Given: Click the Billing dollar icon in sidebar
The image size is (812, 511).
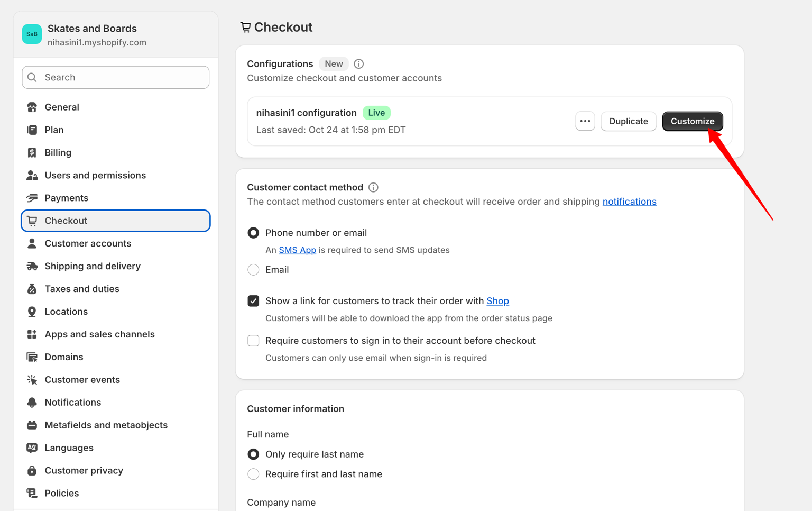Looking at the screenshot, I should pos(32,153).
